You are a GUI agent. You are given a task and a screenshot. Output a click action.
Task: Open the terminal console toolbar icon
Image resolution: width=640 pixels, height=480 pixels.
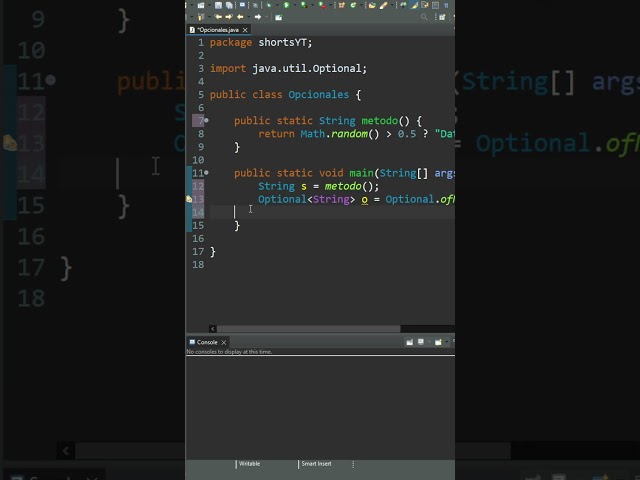[242, 5]
